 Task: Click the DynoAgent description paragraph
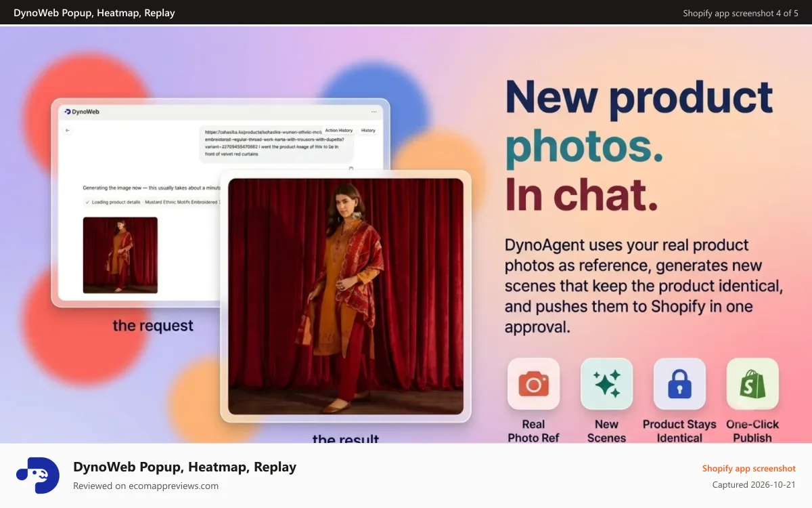point(644,285)
